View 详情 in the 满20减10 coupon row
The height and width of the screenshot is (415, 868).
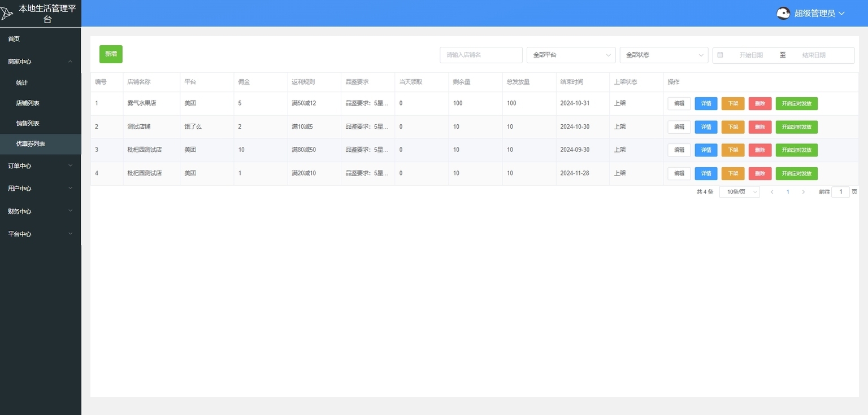point(706,173)
